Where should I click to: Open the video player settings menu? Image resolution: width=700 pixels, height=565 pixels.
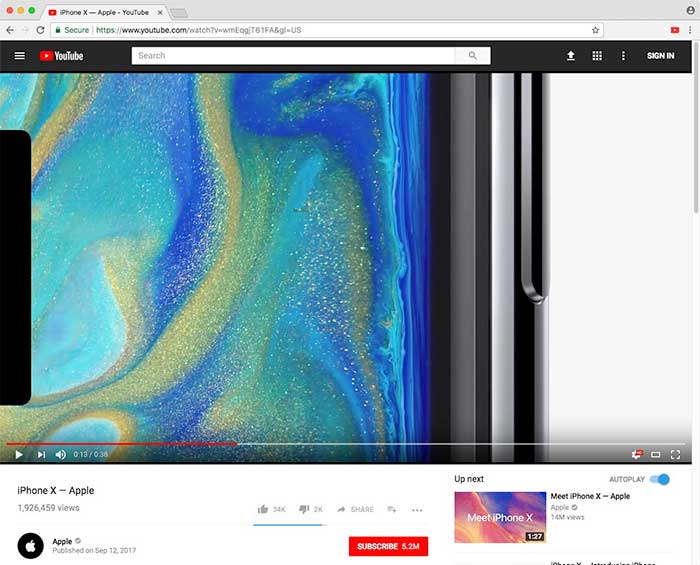click(637, 454)
